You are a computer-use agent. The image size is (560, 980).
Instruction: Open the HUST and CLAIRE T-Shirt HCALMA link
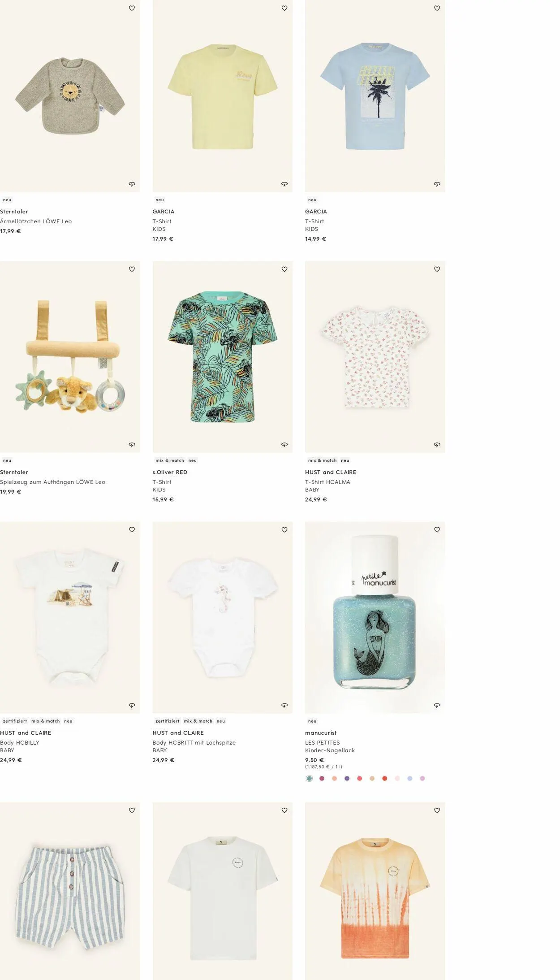point(327,482)
